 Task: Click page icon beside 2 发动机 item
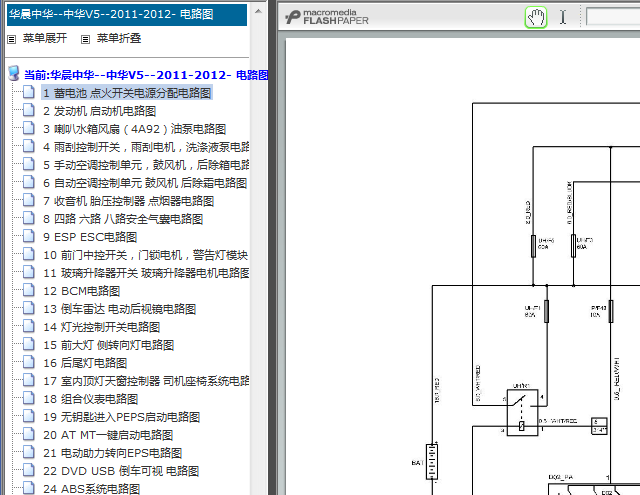click(29, 110)
